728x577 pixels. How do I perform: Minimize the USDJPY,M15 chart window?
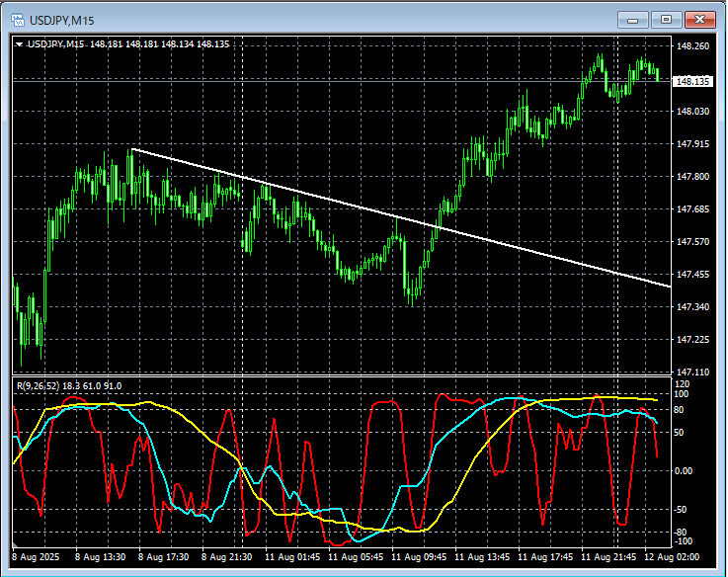point(632,20)
